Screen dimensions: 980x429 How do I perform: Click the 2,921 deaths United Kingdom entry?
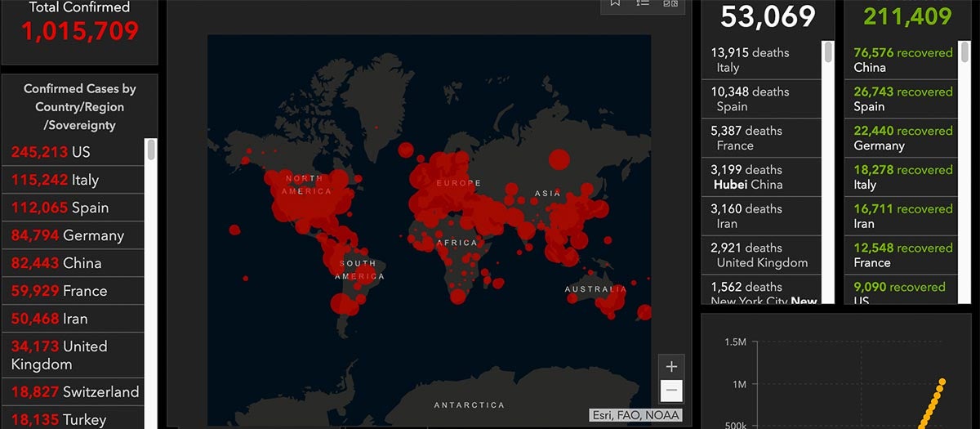761,256
